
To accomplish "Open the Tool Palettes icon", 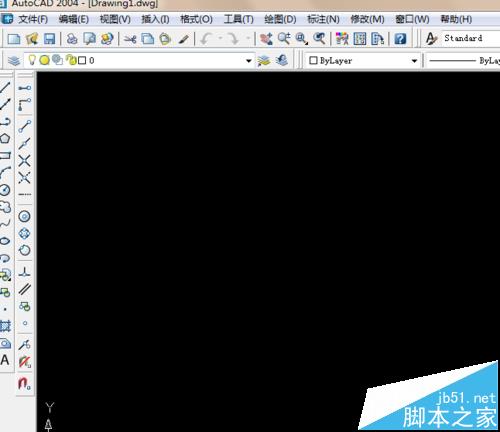I will [378, 39].
